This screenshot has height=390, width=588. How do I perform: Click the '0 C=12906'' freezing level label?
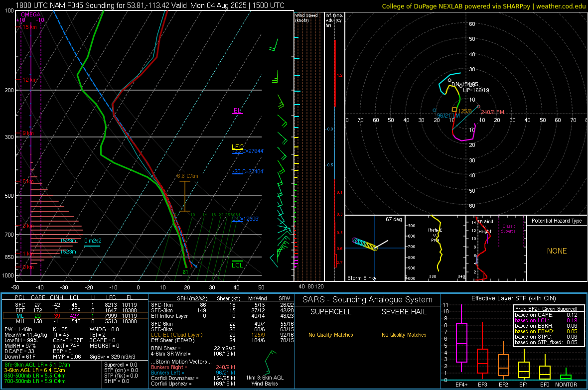(x=246, y=219)
